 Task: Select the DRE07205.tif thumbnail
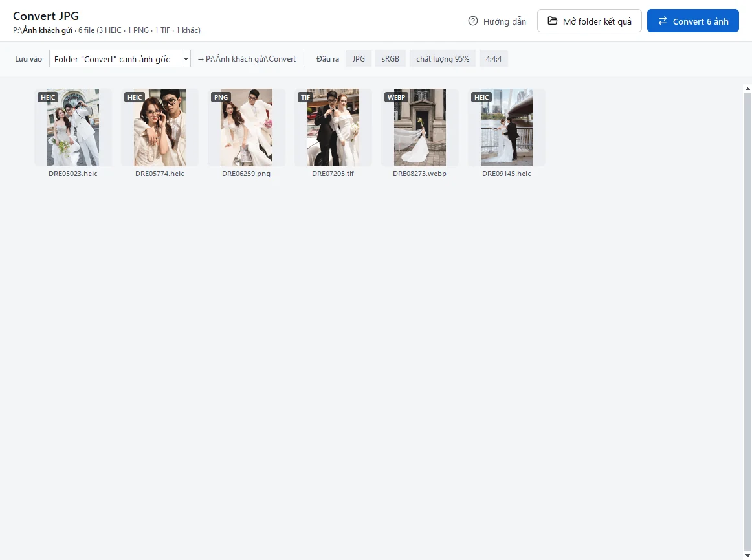(333, 127)
